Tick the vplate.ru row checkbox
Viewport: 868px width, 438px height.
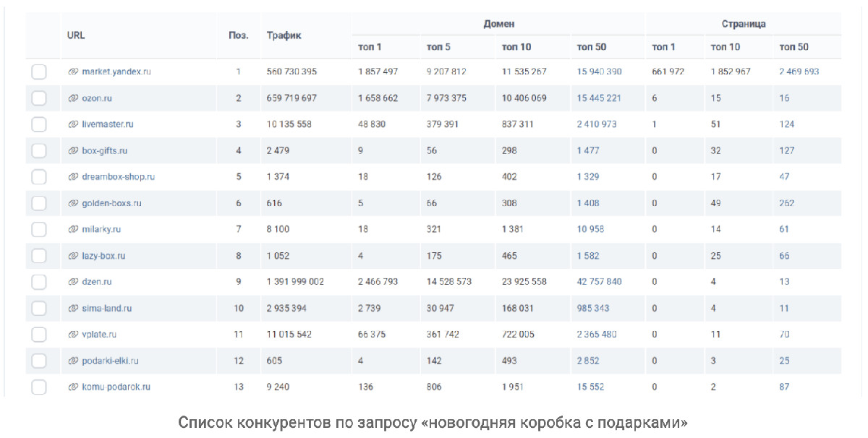[39, 335]
